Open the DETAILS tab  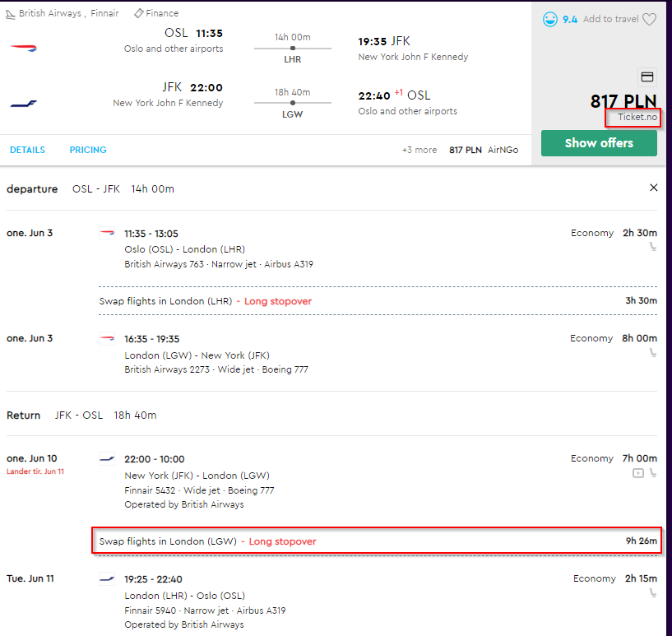point(27,150)
